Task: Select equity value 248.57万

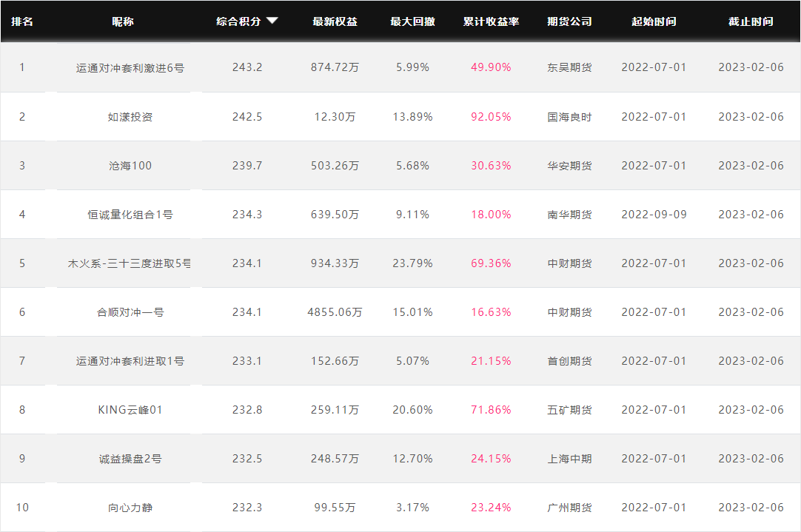Action: [335, 459]
